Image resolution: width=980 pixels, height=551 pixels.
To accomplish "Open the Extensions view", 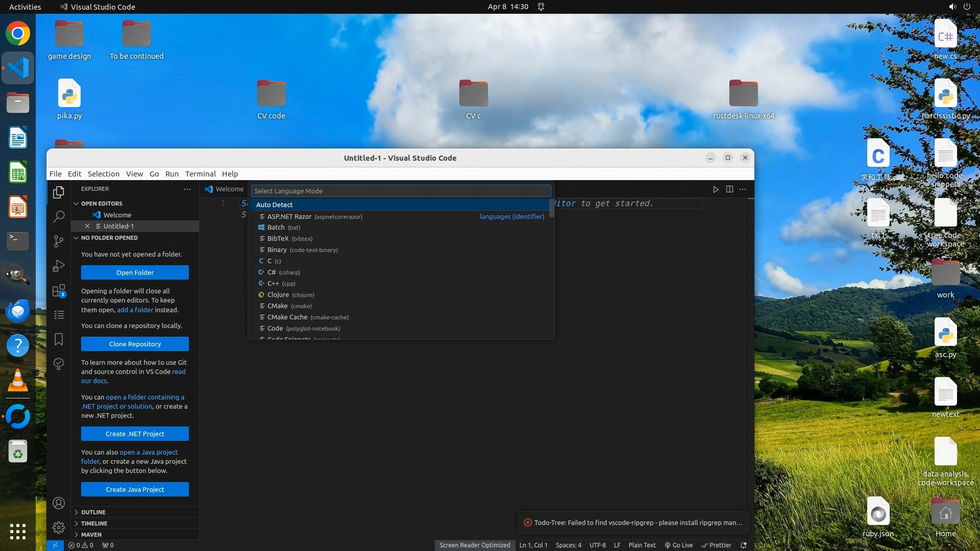I will click(x=59, y=291).
